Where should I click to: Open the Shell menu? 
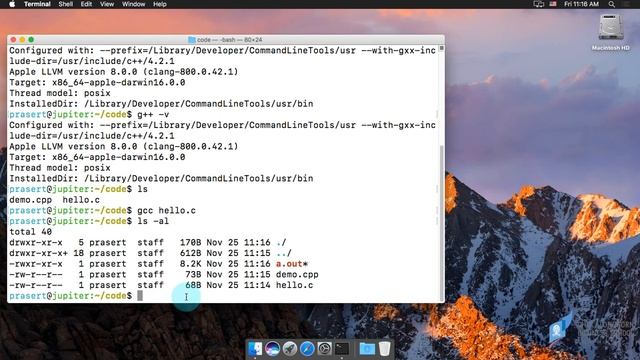coord(65,4)
